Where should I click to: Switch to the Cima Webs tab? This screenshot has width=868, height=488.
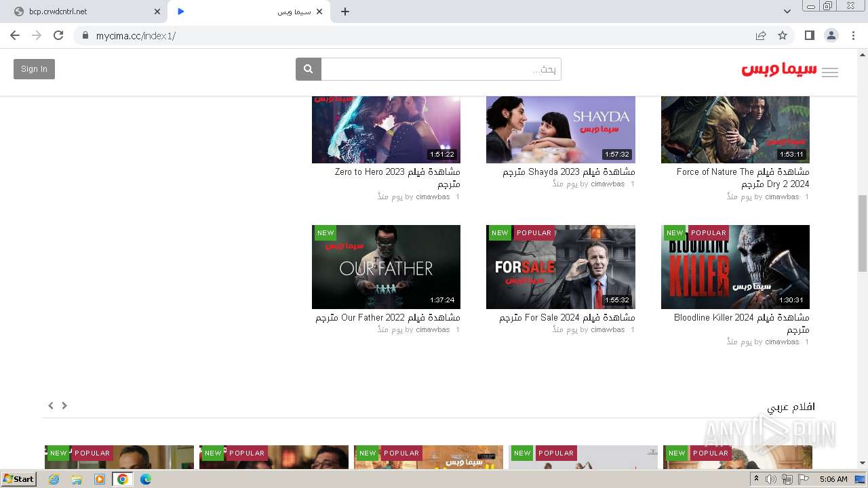click(x=249, y=12)
